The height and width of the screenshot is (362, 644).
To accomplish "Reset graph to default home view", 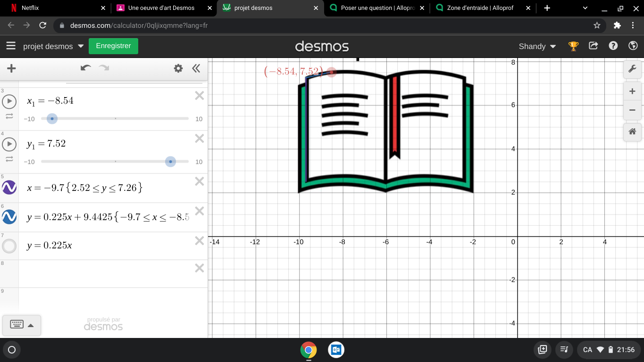I will tap(632, 132).
